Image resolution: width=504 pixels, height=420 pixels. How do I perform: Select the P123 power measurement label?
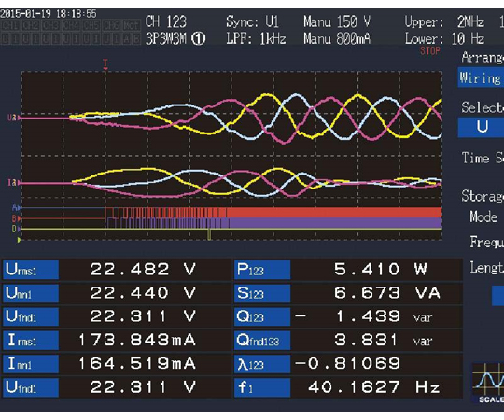tap(262, 270)
